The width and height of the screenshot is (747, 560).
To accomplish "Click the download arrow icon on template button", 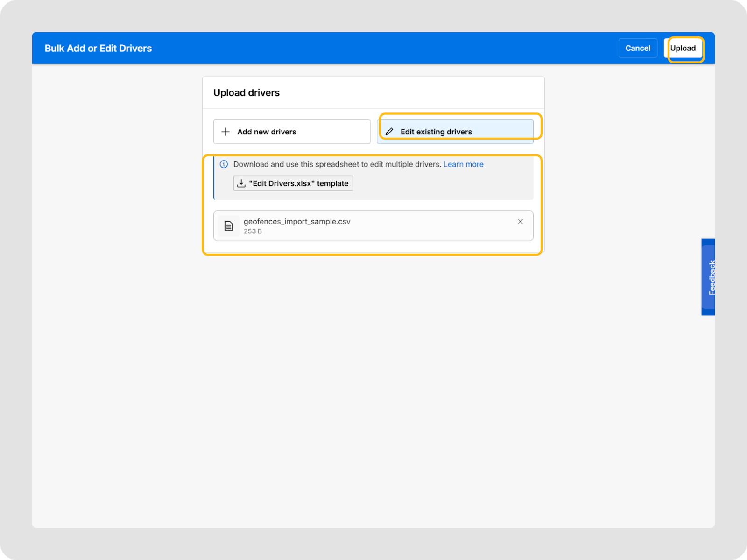I will tap(241, 183).
